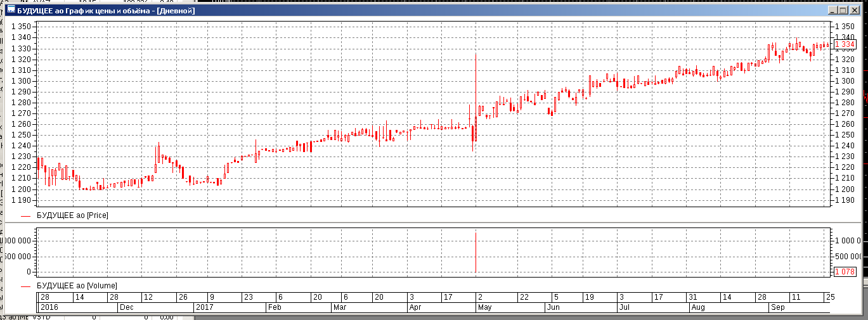The image size is (868, 320).
Task: Click the '9' date label in January 2017
Action: click(x=212, y=297)
